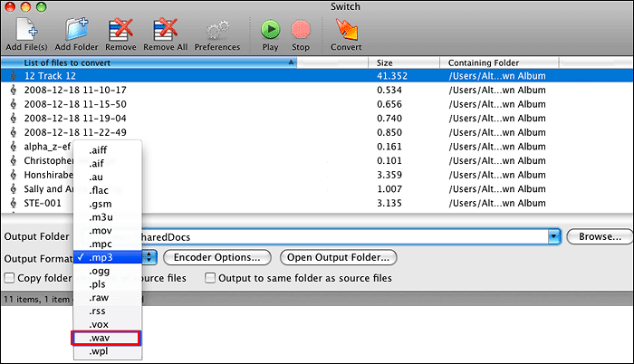The image size is (634, 364).
Task: Click the Open Output Folder... button
Action: pyautogui.click(x=339, y=258)
